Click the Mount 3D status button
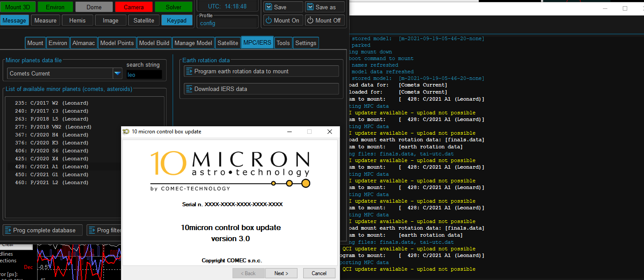This screenshot has width=644, height=280. [x=19, y=7]
